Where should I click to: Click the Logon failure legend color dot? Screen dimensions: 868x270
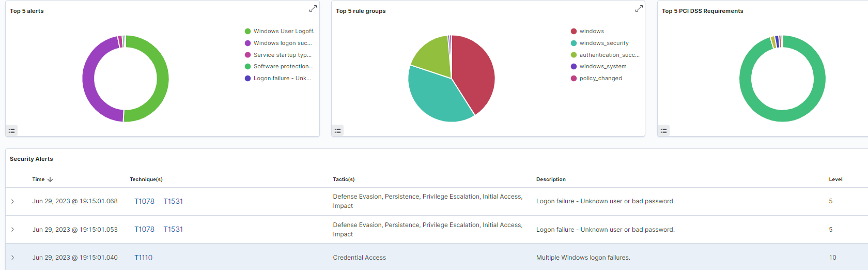click(247, 79)
